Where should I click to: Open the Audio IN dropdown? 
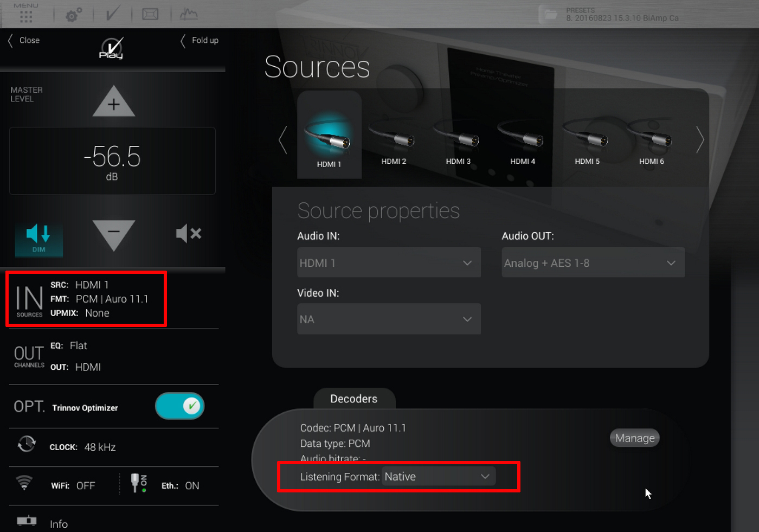[x=388, y=263]
